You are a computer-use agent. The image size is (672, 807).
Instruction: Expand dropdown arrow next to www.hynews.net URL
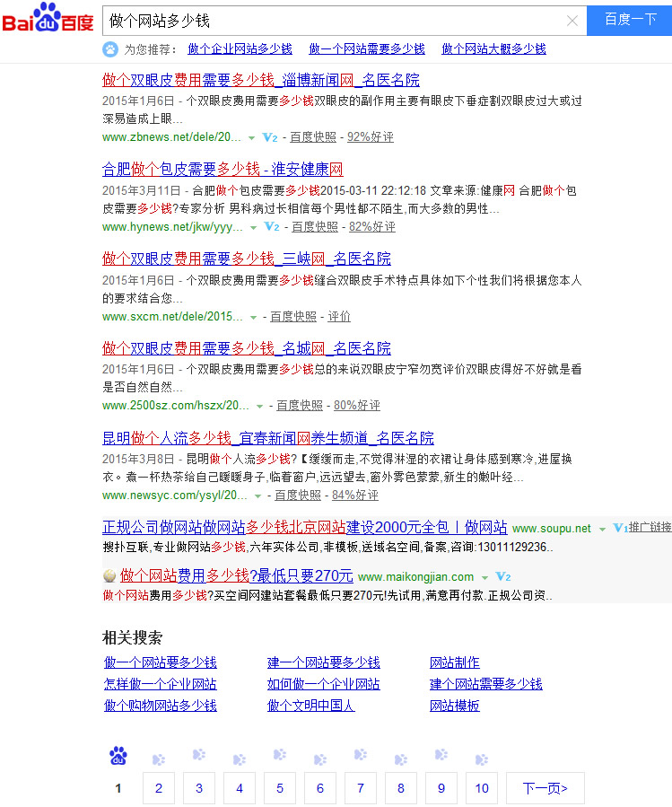click(253, 227)
